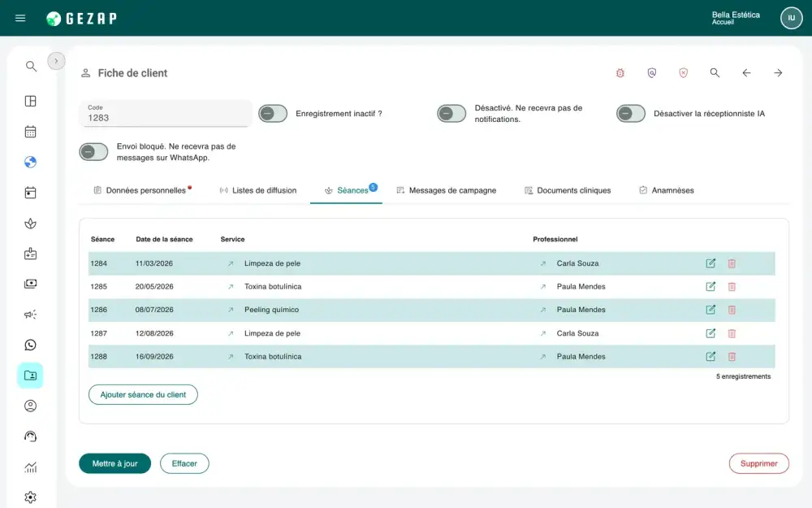
Task: Go to next client with right arrow
Action: (x=778, y=73)
